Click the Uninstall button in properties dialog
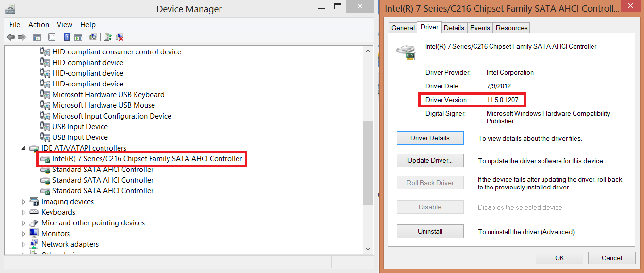The height and width of the screenshot is (273, 644). 430,231
